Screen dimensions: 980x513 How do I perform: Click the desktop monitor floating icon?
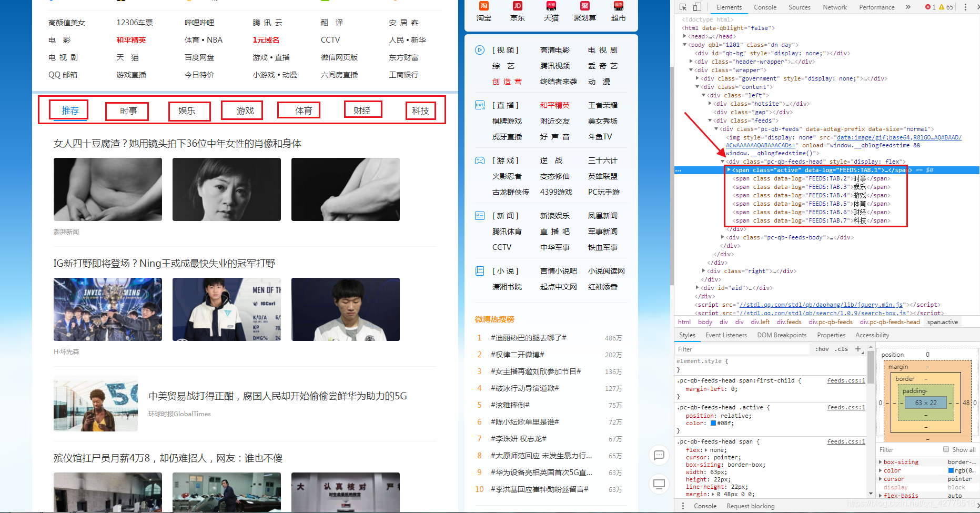tap(659, 484)
